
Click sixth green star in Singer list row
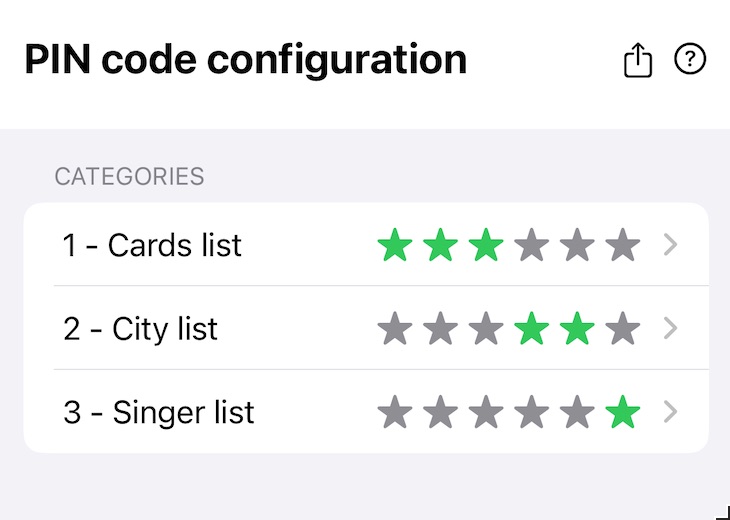(x=623, y=412)
